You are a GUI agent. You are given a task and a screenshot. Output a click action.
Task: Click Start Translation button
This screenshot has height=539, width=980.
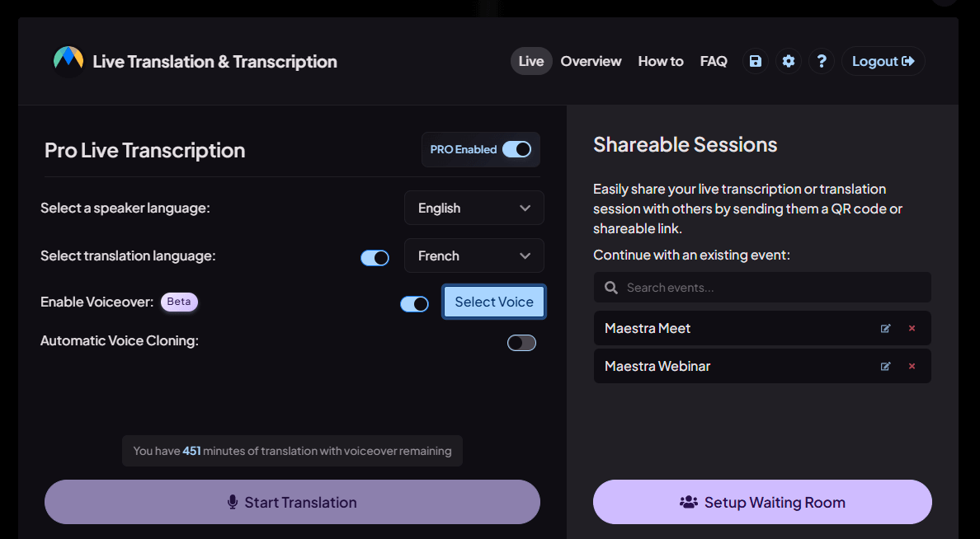[x=292, y=502]
